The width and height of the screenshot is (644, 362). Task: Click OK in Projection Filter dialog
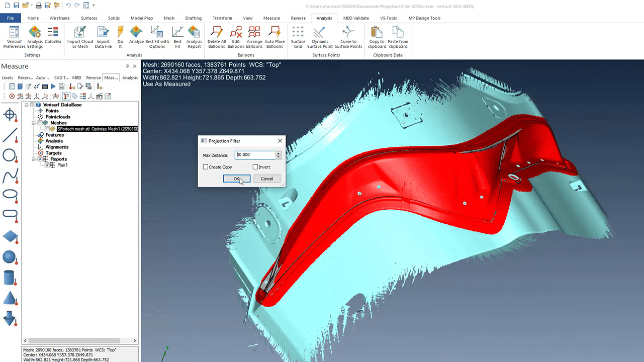(x=236, y=178)
